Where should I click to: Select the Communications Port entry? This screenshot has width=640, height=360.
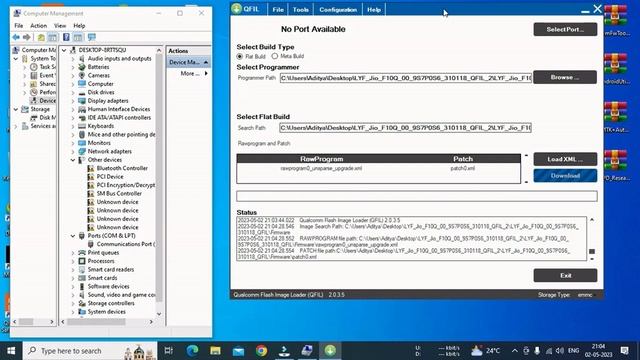pos(126,244)
